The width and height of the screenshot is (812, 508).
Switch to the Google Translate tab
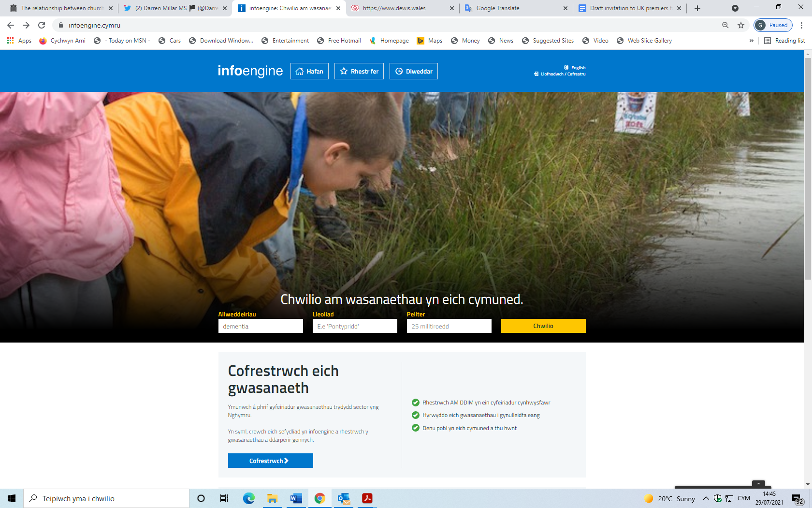(515, 8)
